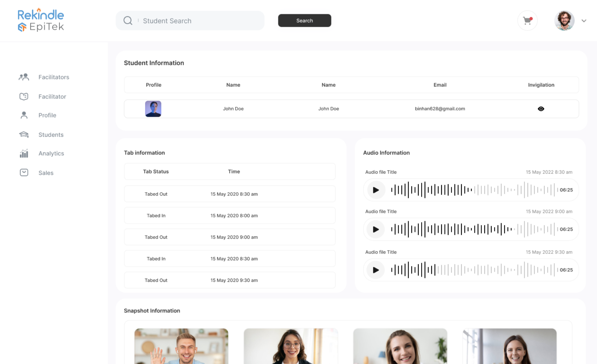
Task: Seek in the 9:30 am audio waveform
Action: tap(474, 270)
